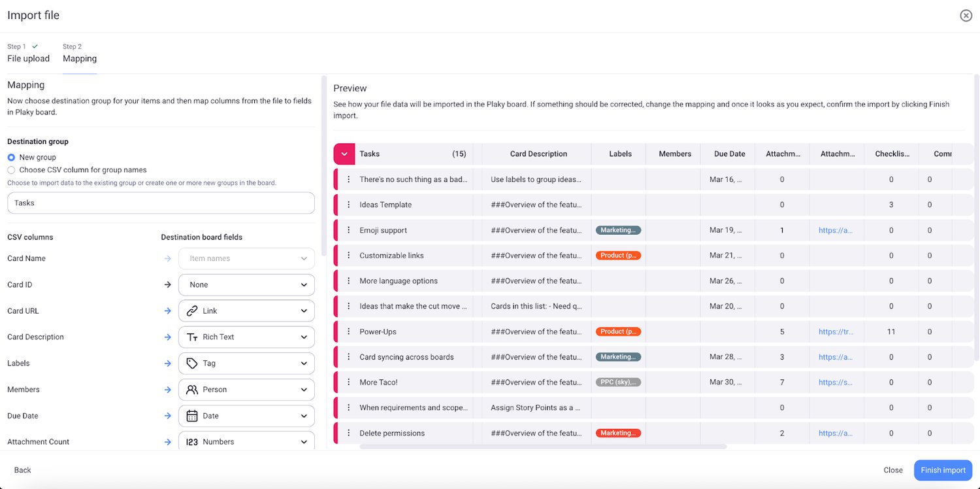Screen dimensions: 980x489
Task: Click Product label in Customizable links row
Action: [618, 256]
